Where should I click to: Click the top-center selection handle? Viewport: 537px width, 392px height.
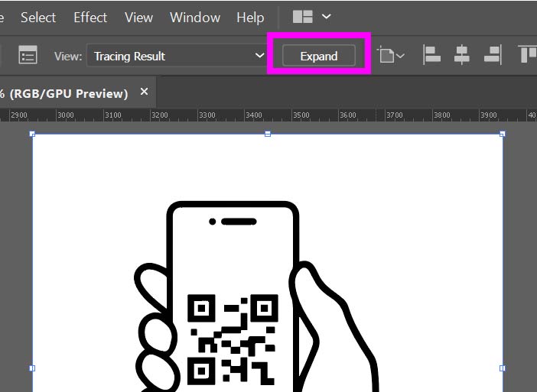tap(268, 134)
